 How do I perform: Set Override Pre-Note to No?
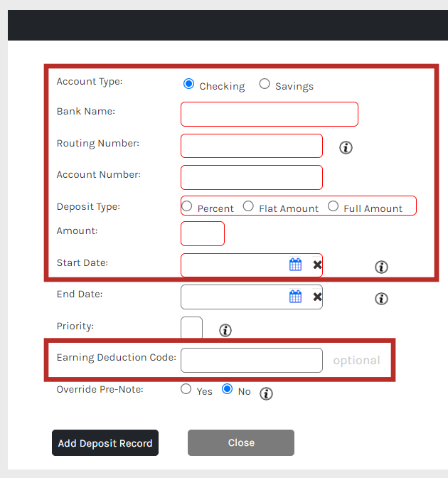coord(227,389)
